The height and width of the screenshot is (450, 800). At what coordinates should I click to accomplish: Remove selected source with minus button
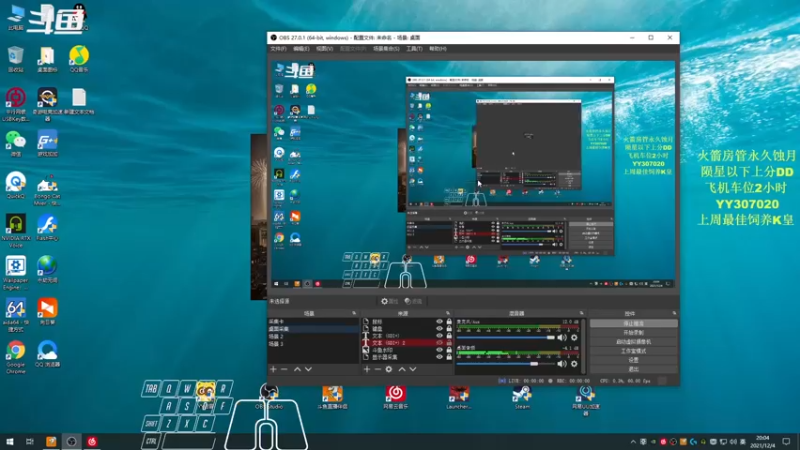pyautogui.click(x=378, y=369)
